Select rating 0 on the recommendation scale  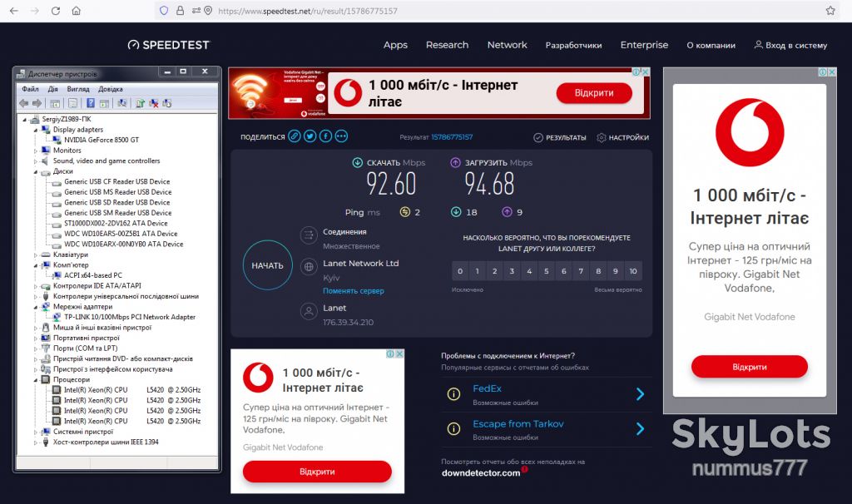[460, 271]
